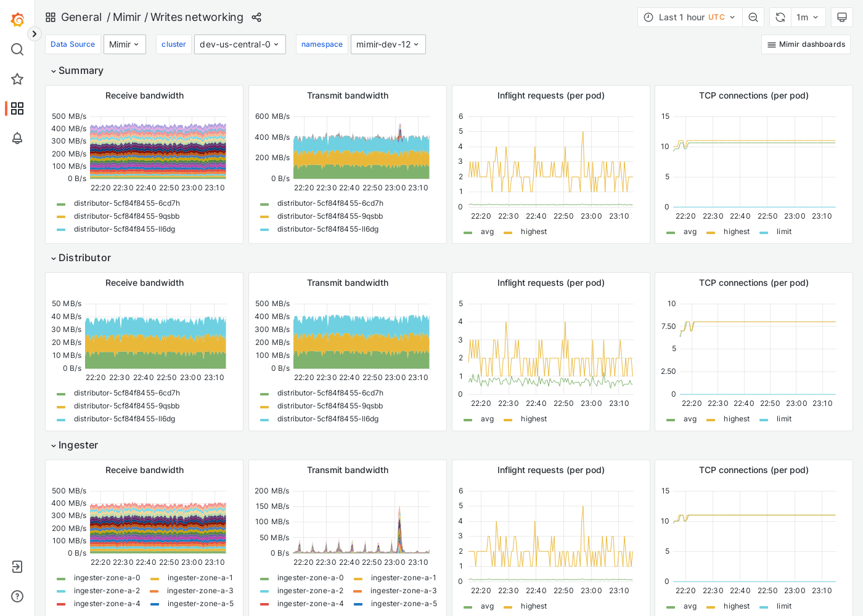This screenshot has height=616, width=863.
Task: Open the Search dashboards icon
Action: (x=17, y=49)
